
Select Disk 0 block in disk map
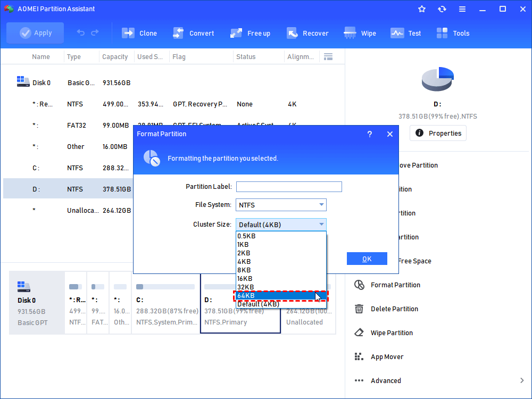(x=37, y=303)
